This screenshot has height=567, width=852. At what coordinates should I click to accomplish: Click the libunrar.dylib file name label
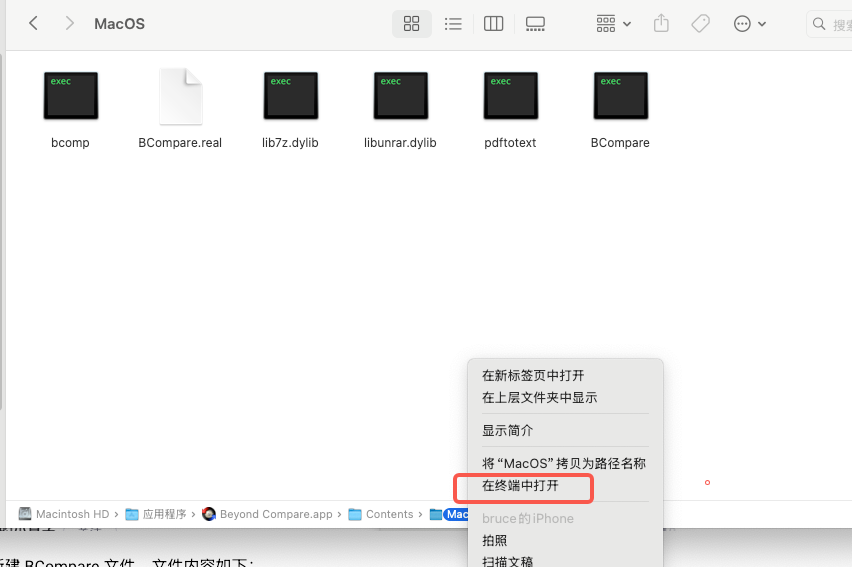pos(400,142)
